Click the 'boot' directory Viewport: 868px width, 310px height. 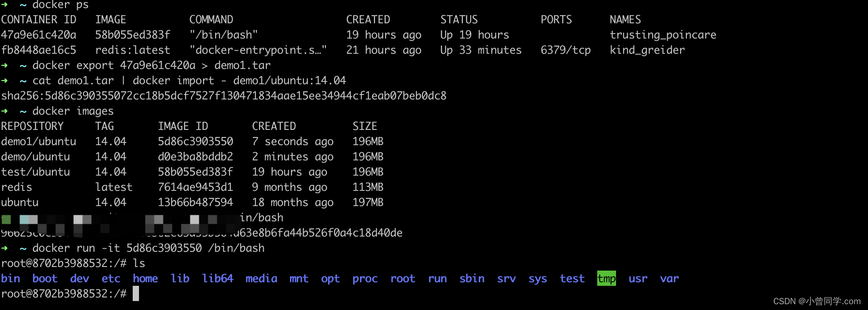45,279
